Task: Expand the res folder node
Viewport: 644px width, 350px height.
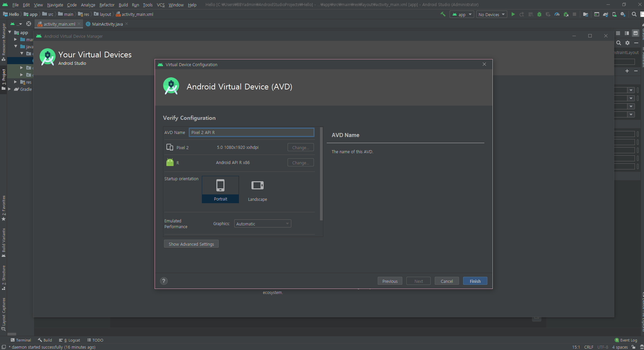Action: click(x=16, y=82)
